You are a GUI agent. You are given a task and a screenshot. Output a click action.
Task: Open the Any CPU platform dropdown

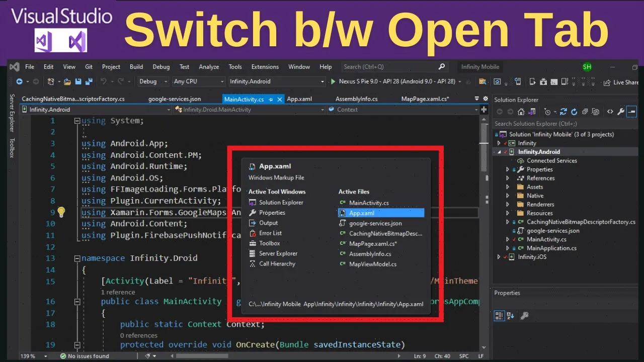(x=198, y=81)
